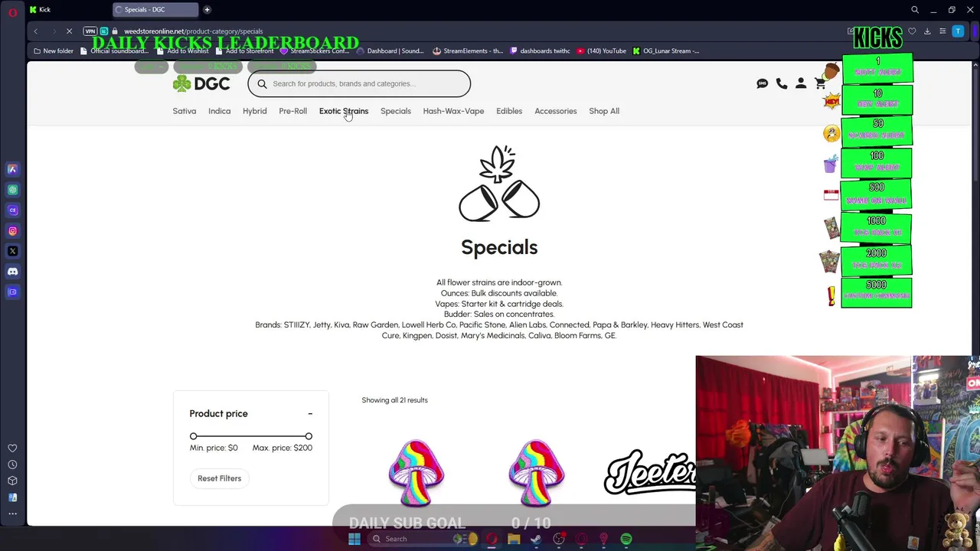Click the magnifier icon in product search
980x551 pixels.
[x=262, y=83]
